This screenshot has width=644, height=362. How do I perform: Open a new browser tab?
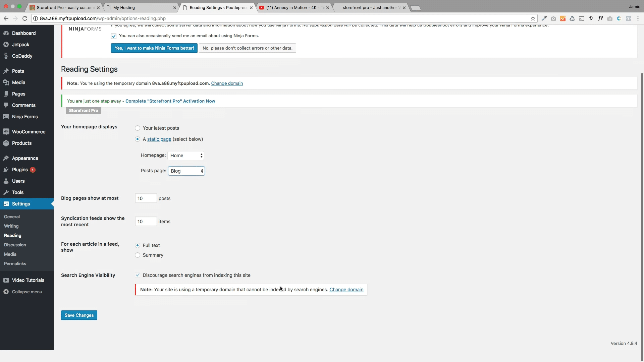click(416, 8)
